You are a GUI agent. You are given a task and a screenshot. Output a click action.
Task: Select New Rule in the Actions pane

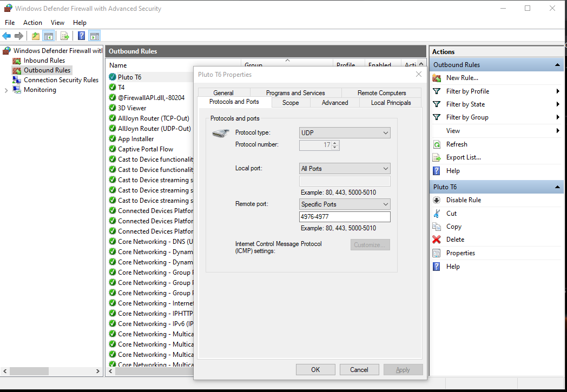click(462, 78)
